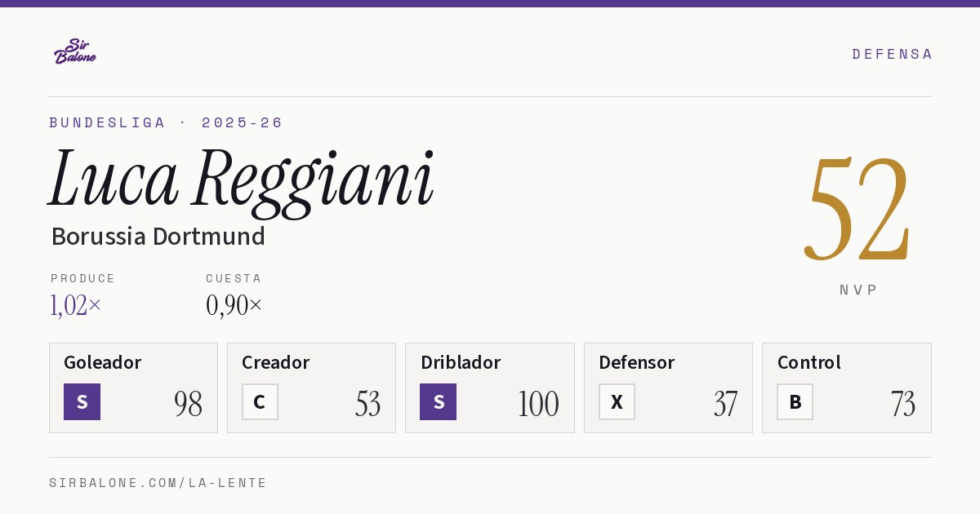
Task: Click the Borussia Dortmund team name
Action: tap(158, 237)
